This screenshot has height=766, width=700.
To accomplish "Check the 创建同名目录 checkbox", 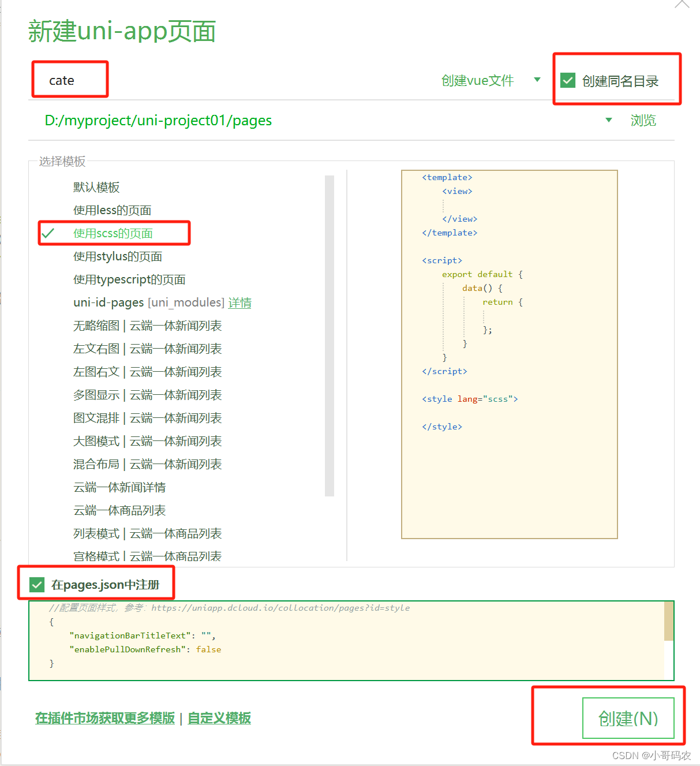I will pos(567,80).
